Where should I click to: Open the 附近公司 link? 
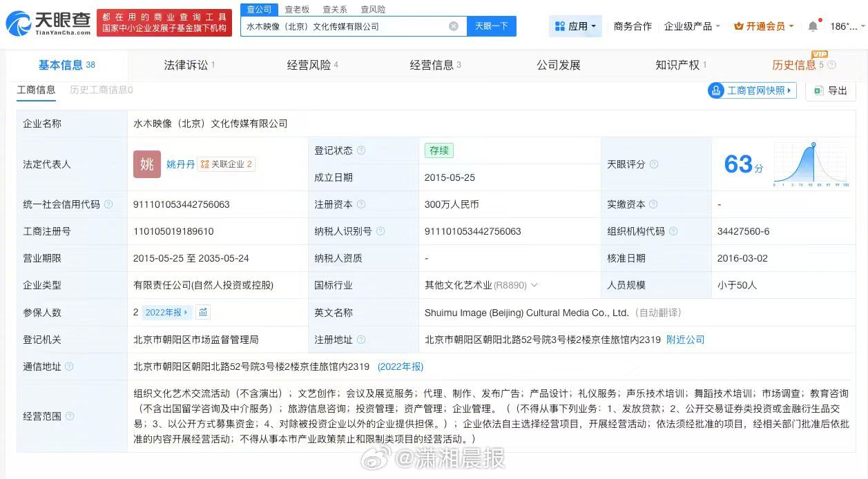click(686, 340)
